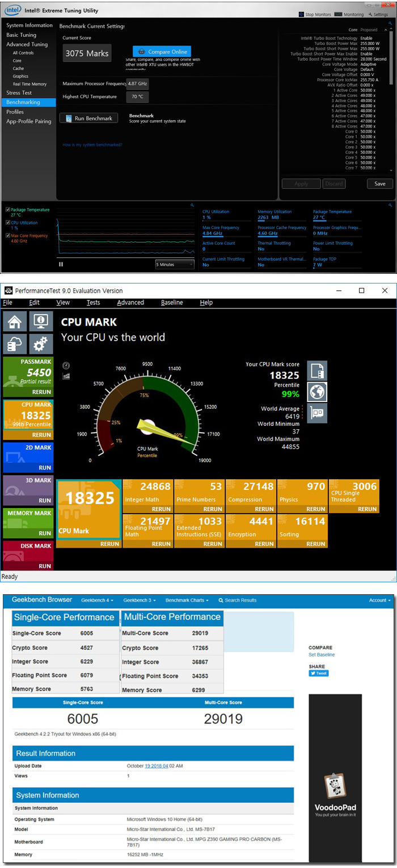
Task: Open the Tests menu
Action: pyautogui.click(x=93, y=303)
